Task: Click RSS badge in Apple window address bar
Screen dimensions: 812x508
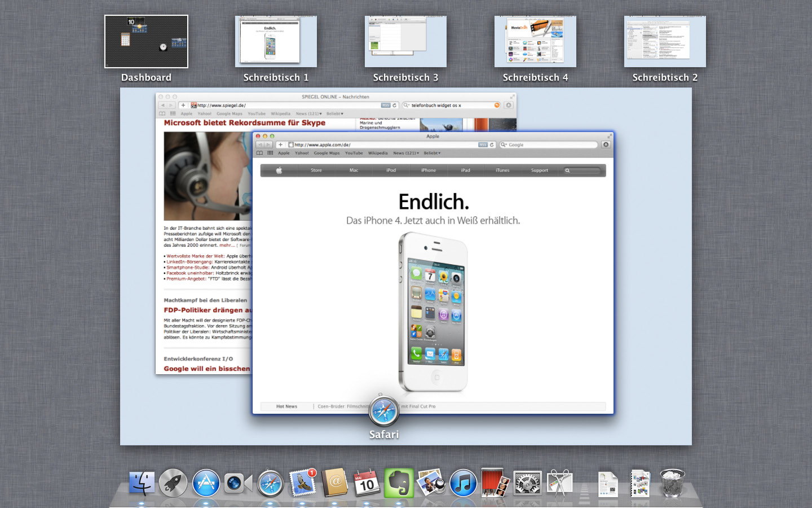Action: point(483,145)
